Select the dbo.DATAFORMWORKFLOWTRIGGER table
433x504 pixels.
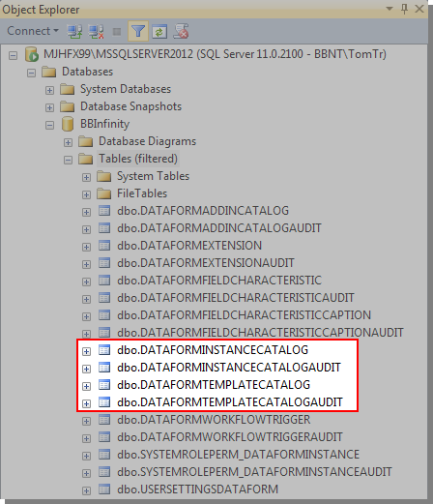point(214,420)
